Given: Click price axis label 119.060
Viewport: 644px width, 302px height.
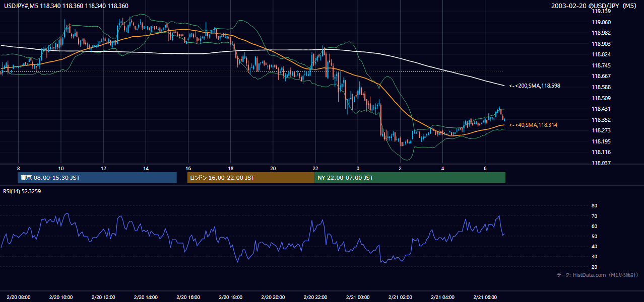Looking at the screenshot, I should [601, 22].
